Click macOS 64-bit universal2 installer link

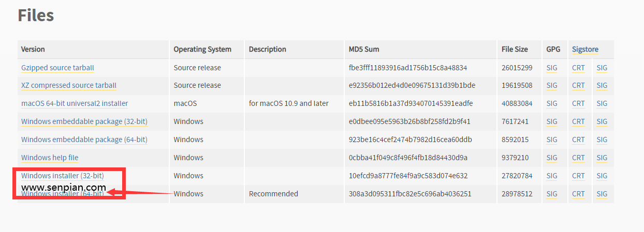coord(75,103)
